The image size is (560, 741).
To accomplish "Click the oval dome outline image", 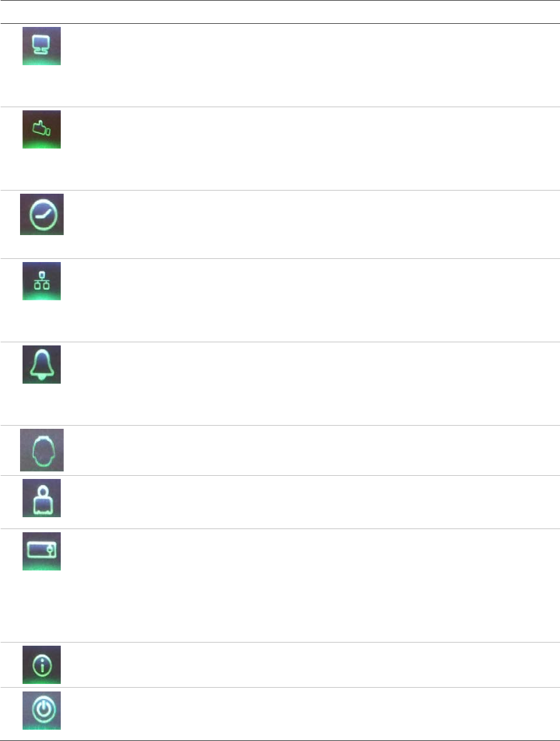I will point(41,450).
